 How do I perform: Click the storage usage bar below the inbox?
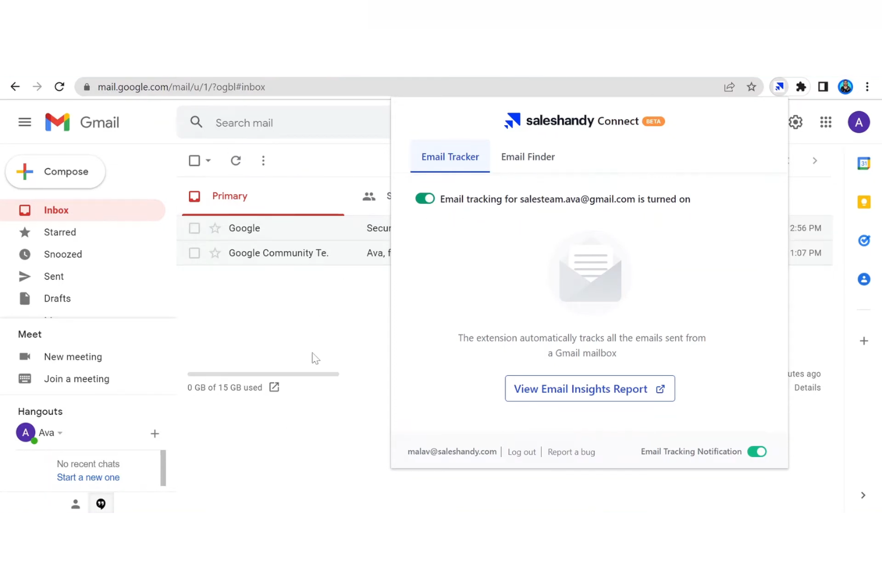(263, 374)
